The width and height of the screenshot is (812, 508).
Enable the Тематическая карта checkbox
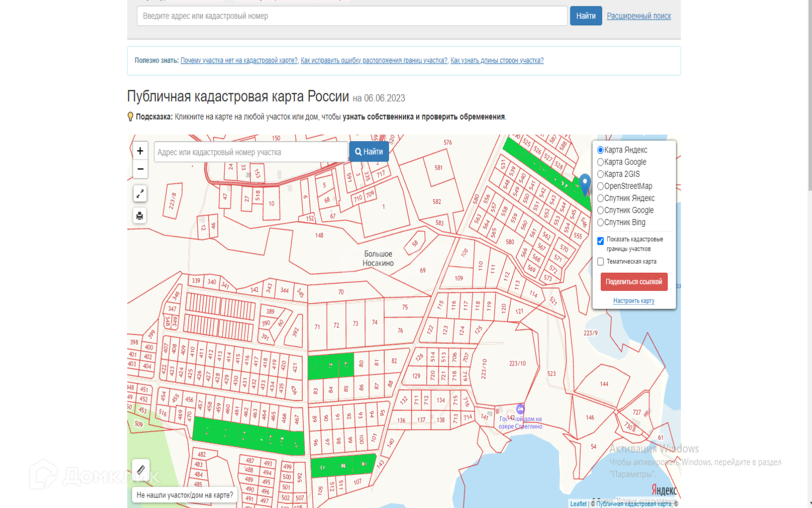pyautogui.click(x=600, y=262)
